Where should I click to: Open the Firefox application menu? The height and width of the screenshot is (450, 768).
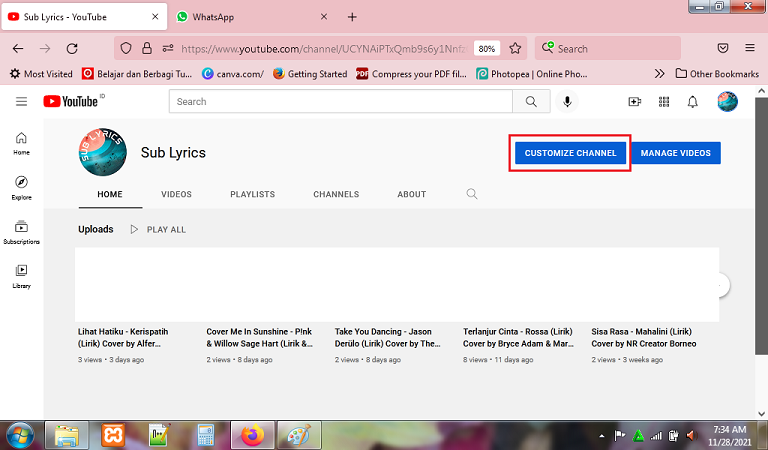tap(750, 48)
